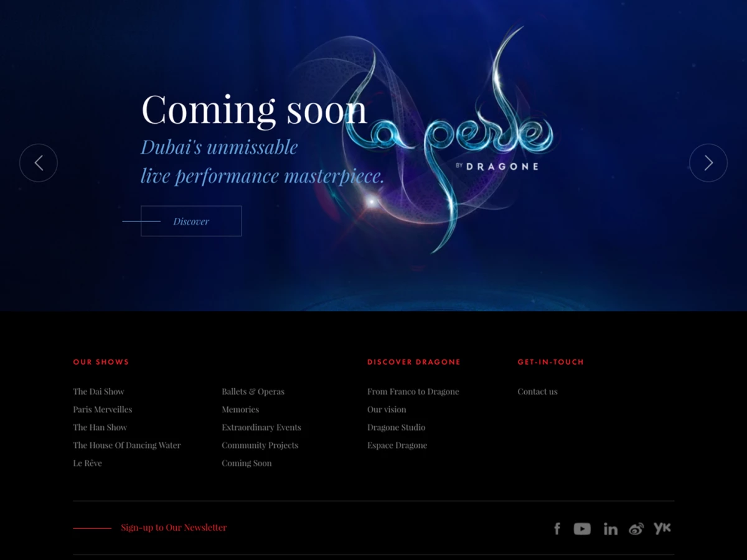Click the DISCOVER DRAGONE footer heading
The height and width of the screenshot is (560, 747).
414,362
